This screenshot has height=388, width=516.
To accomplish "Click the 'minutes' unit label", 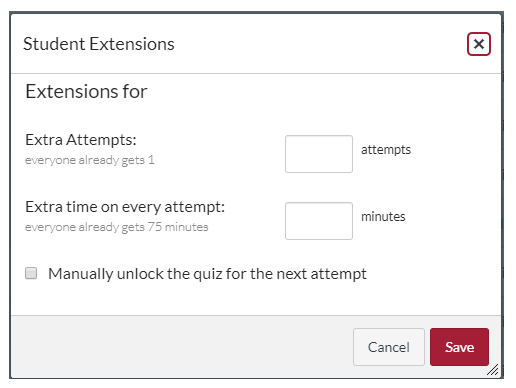I will click(383, 217).
